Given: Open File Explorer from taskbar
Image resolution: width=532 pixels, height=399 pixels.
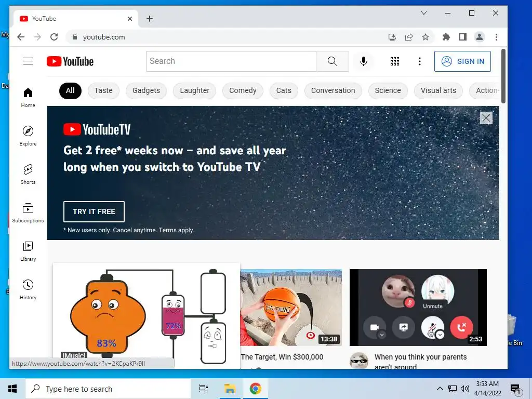Looking at the screenshot, I should [230, 389].
